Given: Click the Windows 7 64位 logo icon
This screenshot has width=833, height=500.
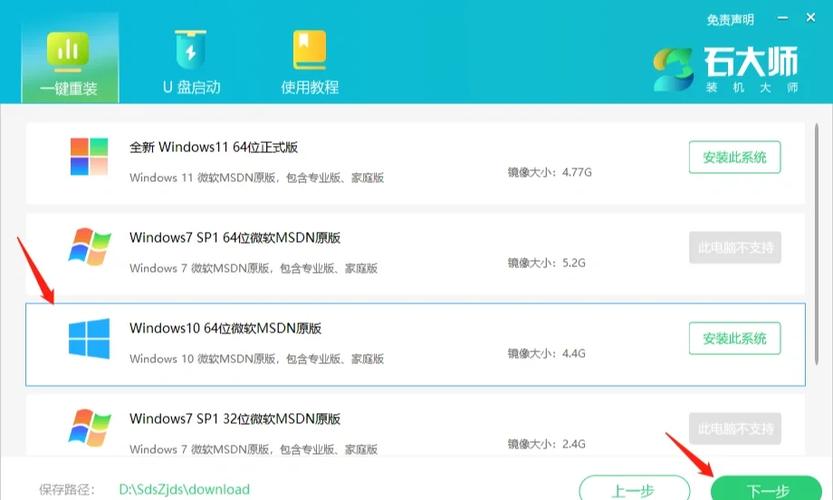Looking at the screenshot, I should pos(89,247).
